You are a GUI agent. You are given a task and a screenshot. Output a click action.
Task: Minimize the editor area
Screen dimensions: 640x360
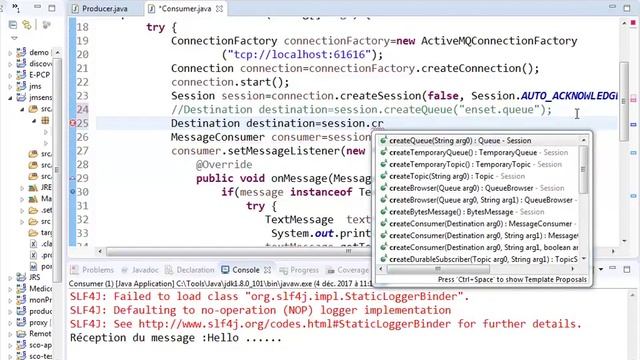click(612, 7)
